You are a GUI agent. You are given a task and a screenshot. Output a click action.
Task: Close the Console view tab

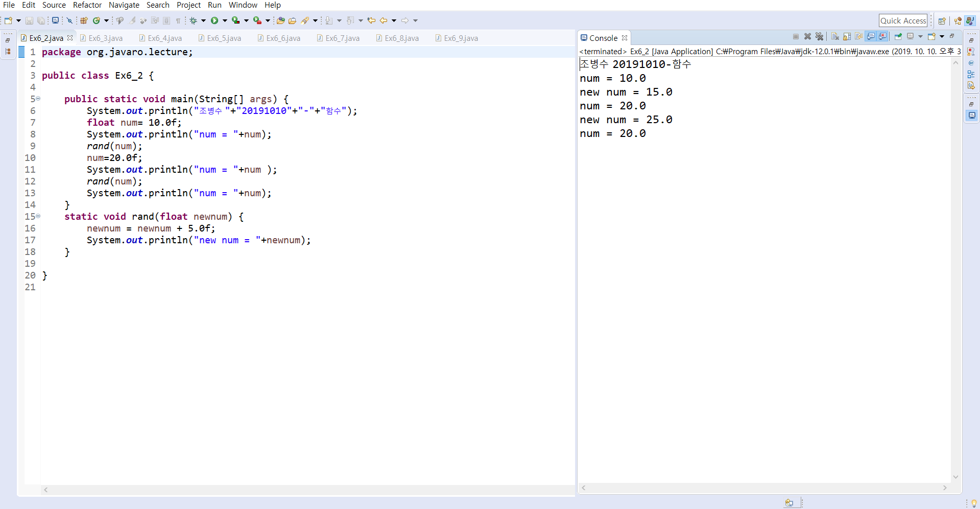pyautogui.click(x=625, y=38)
